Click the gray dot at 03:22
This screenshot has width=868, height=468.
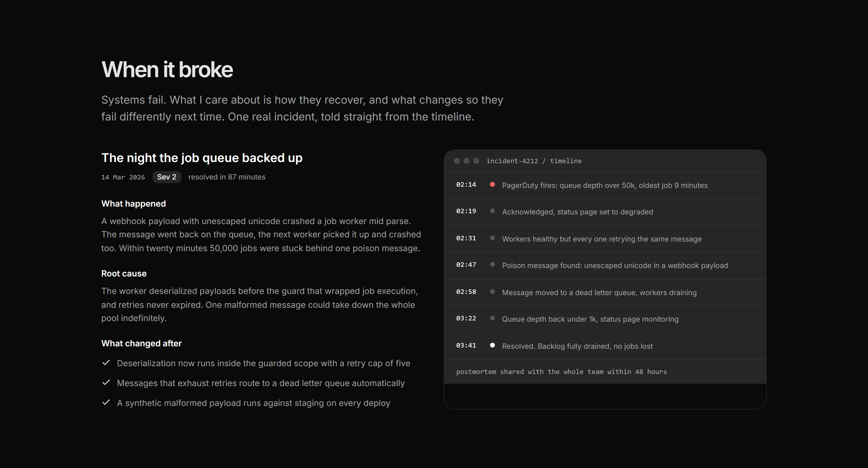[492, 318]
